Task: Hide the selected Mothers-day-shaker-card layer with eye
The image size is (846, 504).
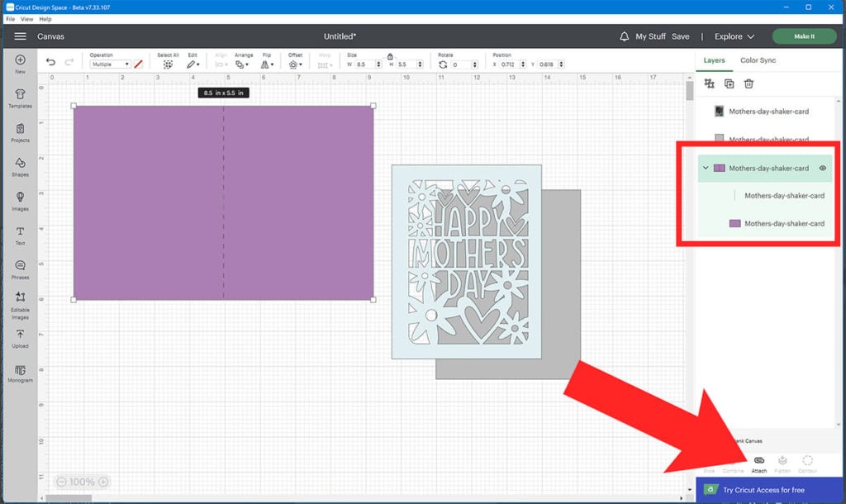Action: pyautogui.click(x=822, y=168)
